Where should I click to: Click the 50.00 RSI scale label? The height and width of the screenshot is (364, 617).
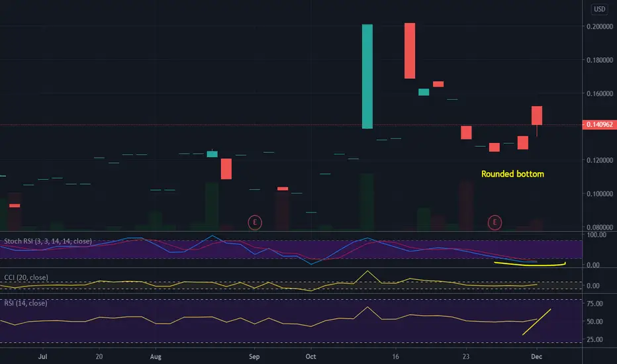[x=594, y=322]
